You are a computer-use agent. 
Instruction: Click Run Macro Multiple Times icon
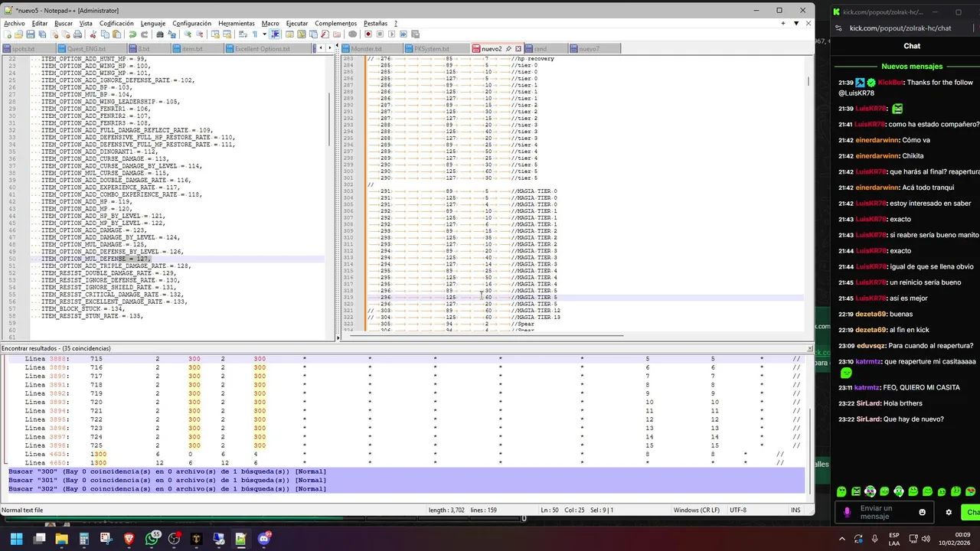pos(403,34)
